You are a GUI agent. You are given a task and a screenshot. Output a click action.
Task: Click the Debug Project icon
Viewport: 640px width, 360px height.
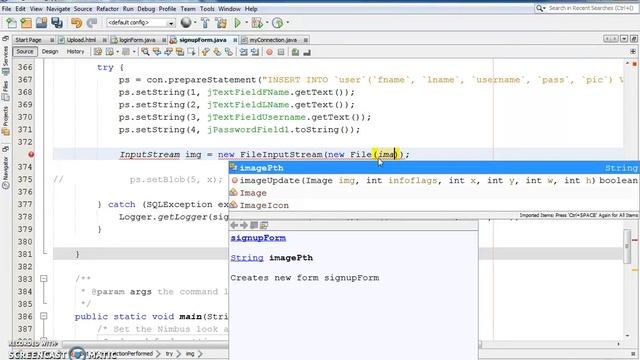coord(257,23)
